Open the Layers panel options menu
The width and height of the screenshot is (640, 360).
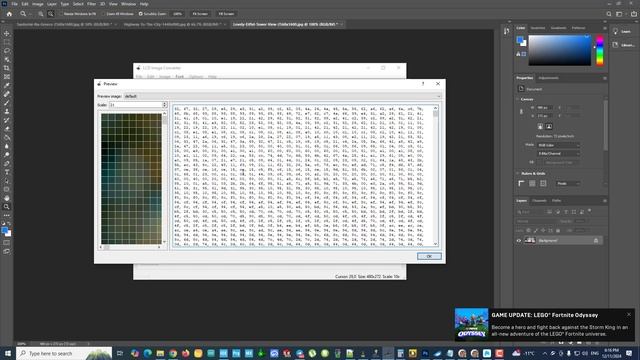(604, 201)
